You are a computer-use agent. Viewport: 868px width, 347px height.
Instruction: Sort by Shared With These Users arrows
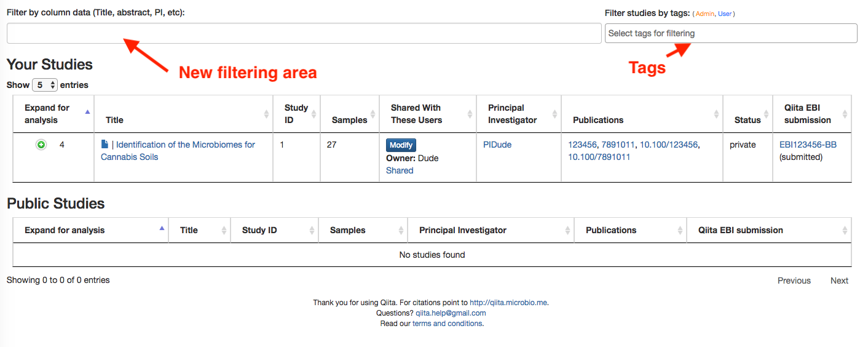click(x=470, y=114)
